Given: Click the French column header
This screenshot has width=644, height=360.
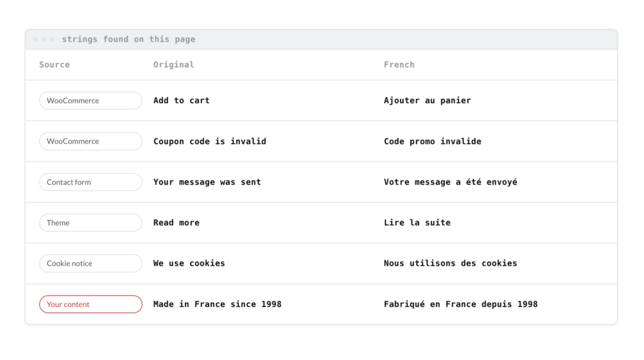Looking at the screenshot, I should [x=399, y=65].
